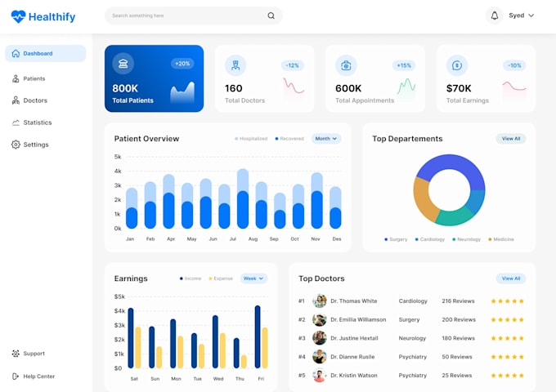Open the Month dropdown in Patient Overview

[x=326, y=139]
